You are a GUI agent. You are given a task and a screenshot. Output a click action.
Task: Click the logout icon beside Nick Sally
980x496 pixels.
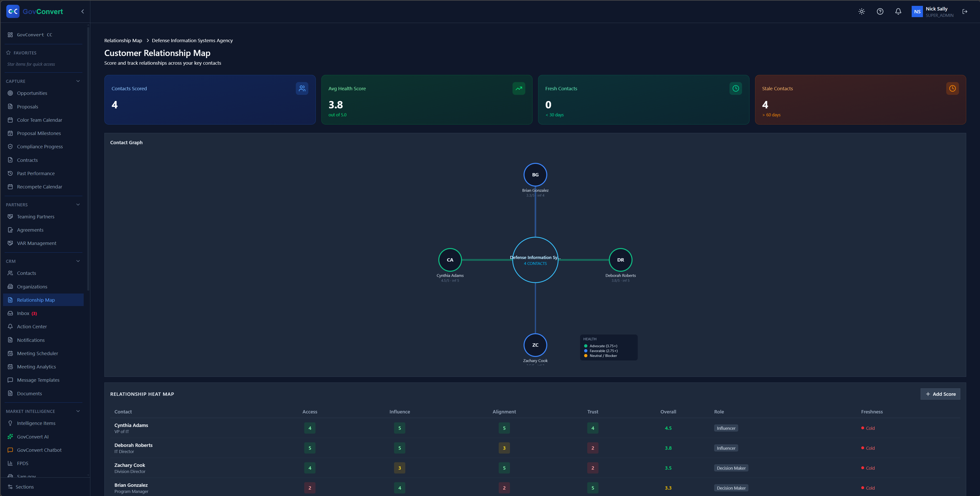point(965,12)
